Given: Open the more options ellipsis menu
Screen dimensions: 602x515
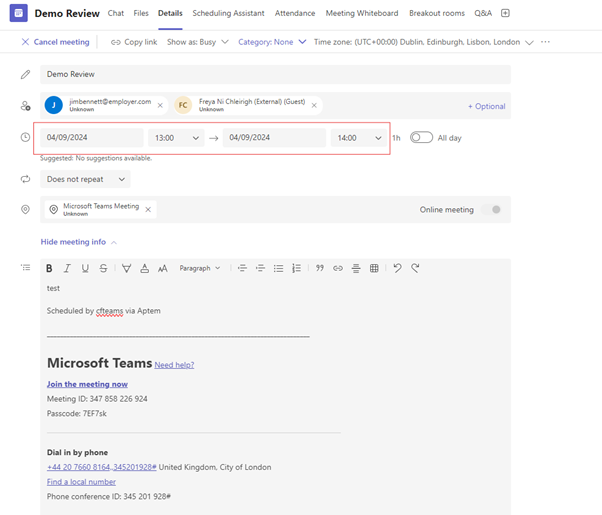Looking at the screenshot, I should coord(545,42).
